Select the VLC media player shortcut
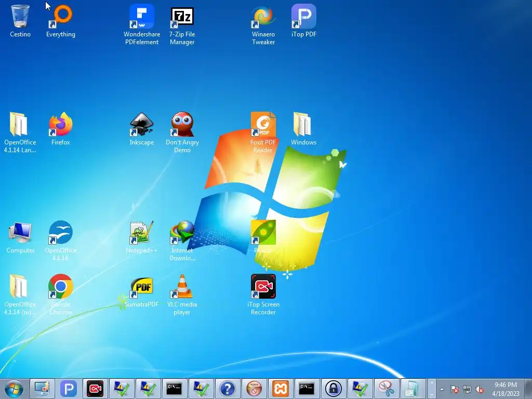 [182, 295]
